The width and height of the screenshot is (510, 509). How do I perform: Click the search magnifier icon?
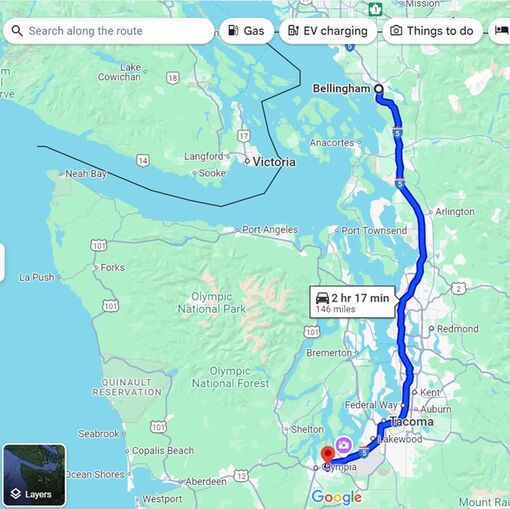click(17, 31)
